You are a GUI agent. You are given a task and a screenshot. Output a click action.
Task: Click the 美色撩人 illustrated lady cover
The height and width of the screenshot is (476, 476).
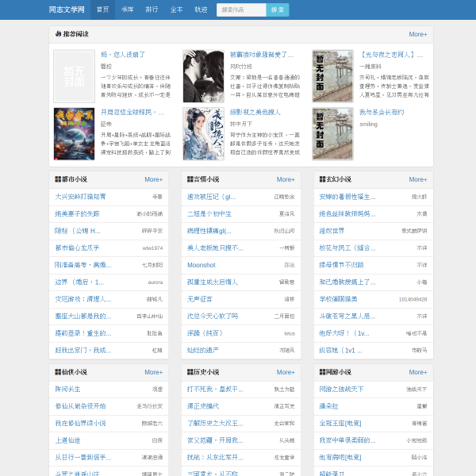203,134
